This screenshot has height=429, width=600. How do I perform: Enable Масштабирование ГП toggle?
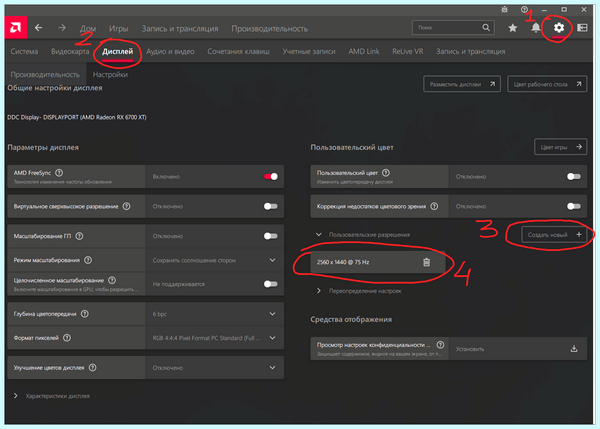[x=271, y=236]
